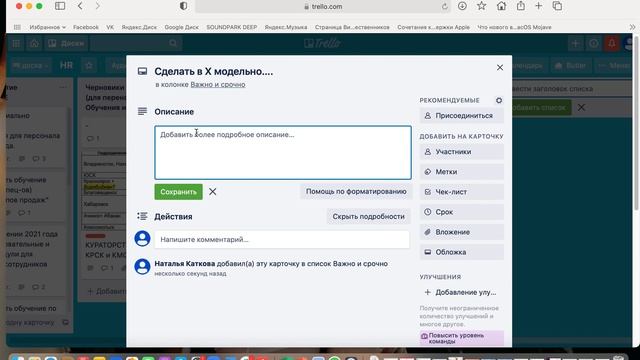640x360 pixels.
Task: Click the Trello create plus icon
Action: click(576, 43)
